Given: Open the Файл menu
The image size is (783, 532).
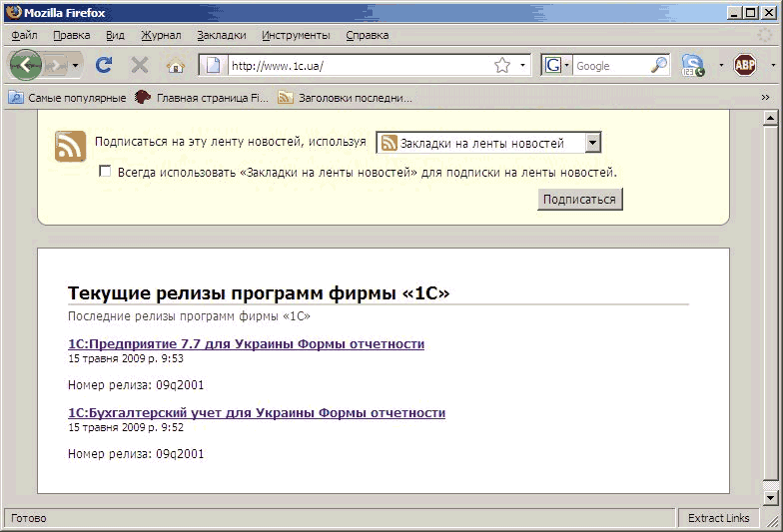Looking at the screenshot, I should (x=24, y=35).
